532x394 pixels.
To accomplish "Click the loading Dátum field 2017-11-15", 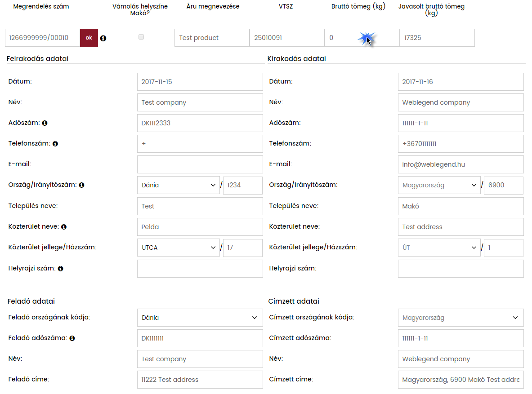I will pyautogui.click(x=200, y=82).
